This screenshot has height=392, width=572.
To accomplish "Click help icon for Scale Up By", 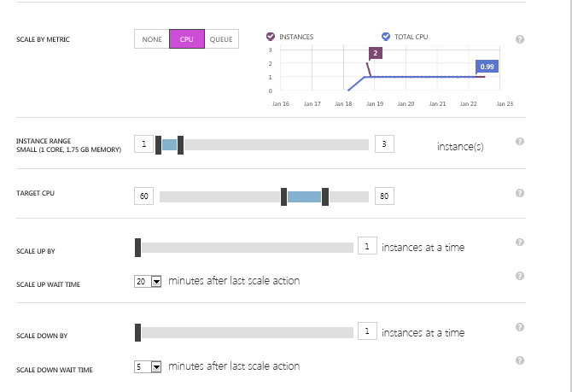I will pos(520,243).
